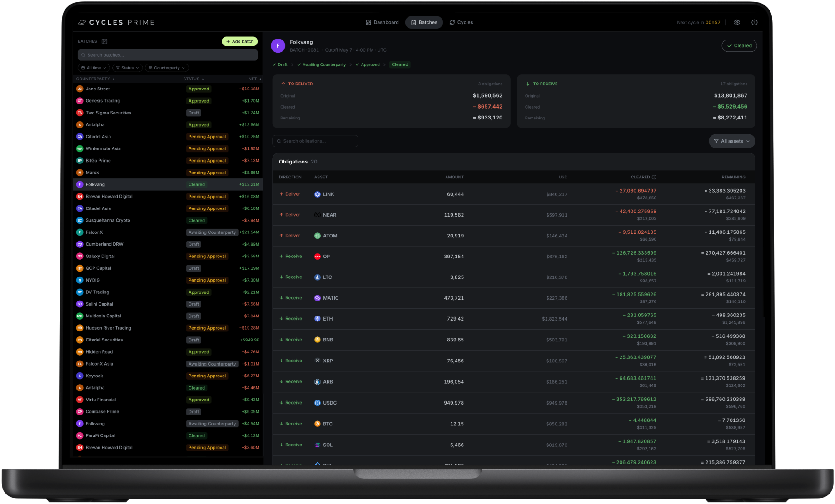Switch to the Cycles tab
The image size is (835, 504).
pyautogui.click(x=461, y=22)
